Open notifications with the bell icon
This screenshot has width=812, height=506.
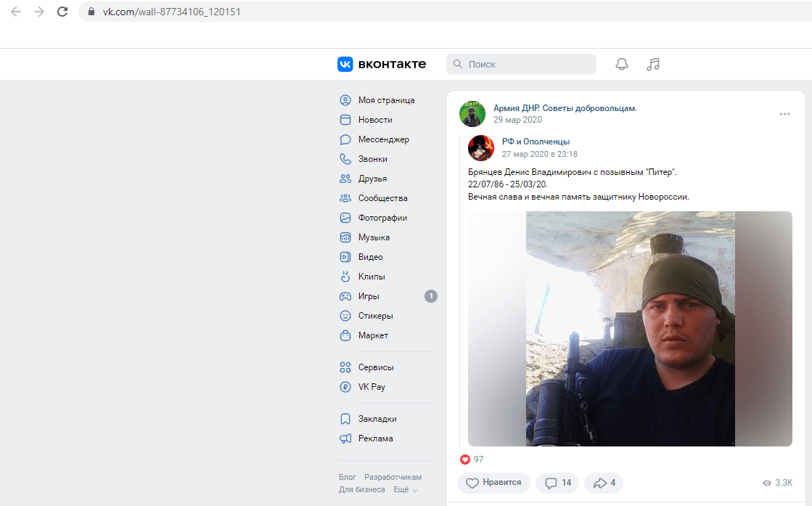pyautogui.click(x=621, y=64)
